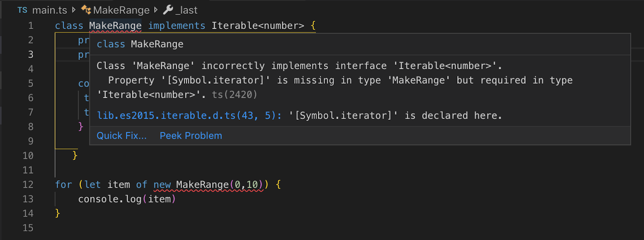Screen dimensions: 644x240
Task: Expand the breadcrumb chevron after main.ts
Action: [x=74, y=10]
